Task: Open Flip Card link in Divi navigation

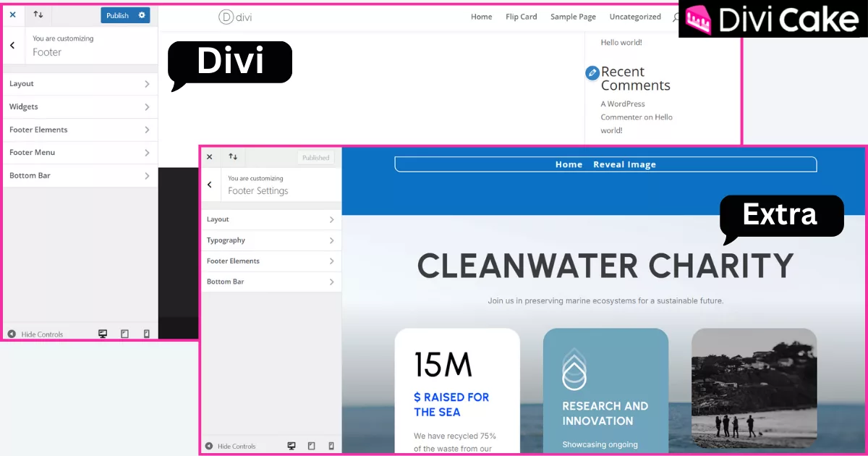Action: (x=521, y=17)
